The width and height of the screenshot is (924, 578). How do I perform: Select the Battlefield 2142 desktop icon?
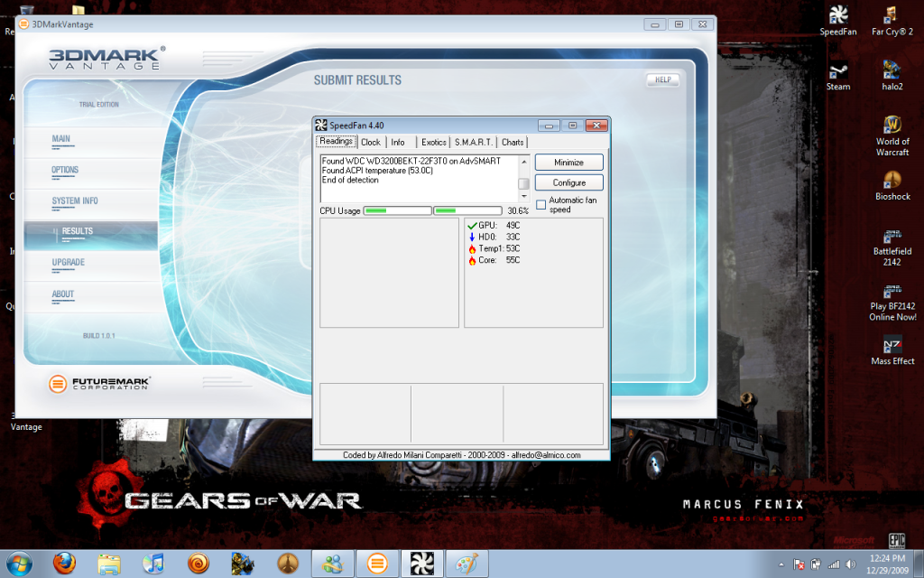pyautogui.click(x=892, y=247)
